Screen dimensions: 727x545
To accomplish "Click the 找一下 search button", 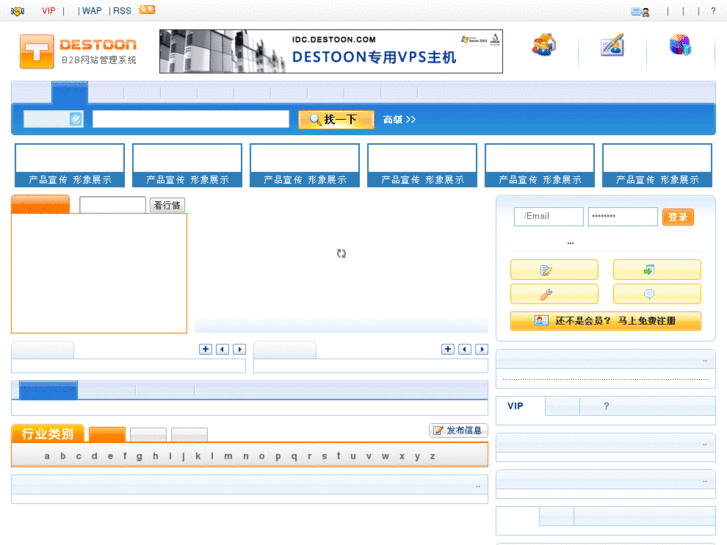I will 336,120.
